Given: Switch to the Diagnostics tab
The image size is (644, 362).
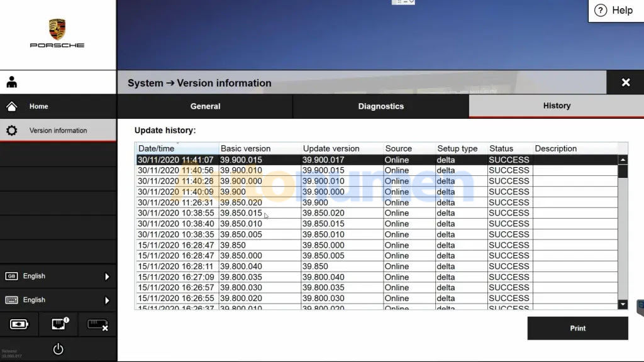Looking at the screenshot, I should (x=380, y=106).
